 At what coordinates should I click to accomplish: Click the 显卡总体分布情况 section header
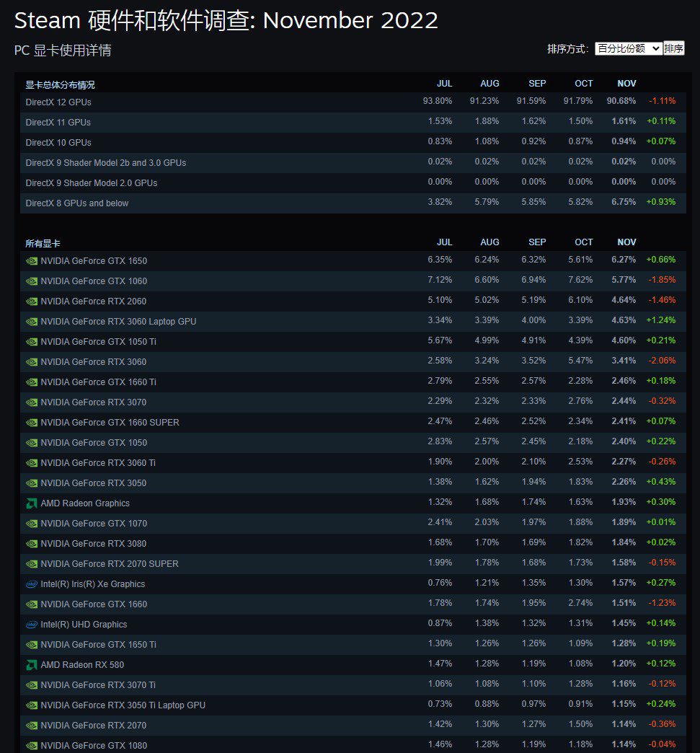tap(60, 84)
